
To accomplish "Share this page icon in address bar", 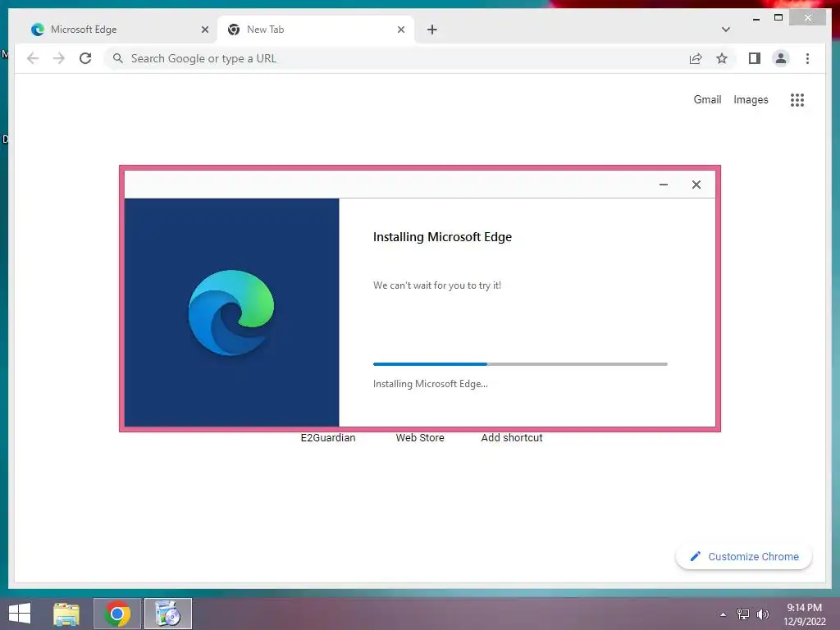I will [x=696, y=58].
